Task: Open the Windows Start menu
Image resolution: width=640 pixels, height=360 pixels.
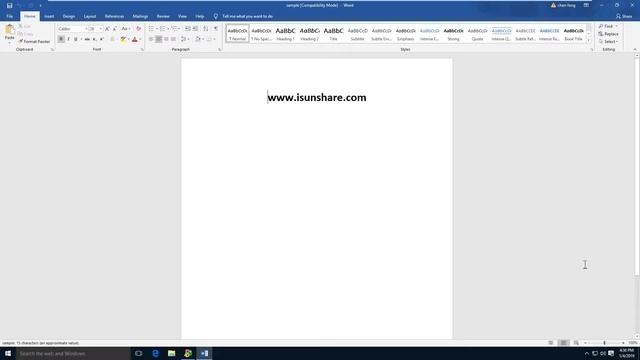Action: (8, 353)
